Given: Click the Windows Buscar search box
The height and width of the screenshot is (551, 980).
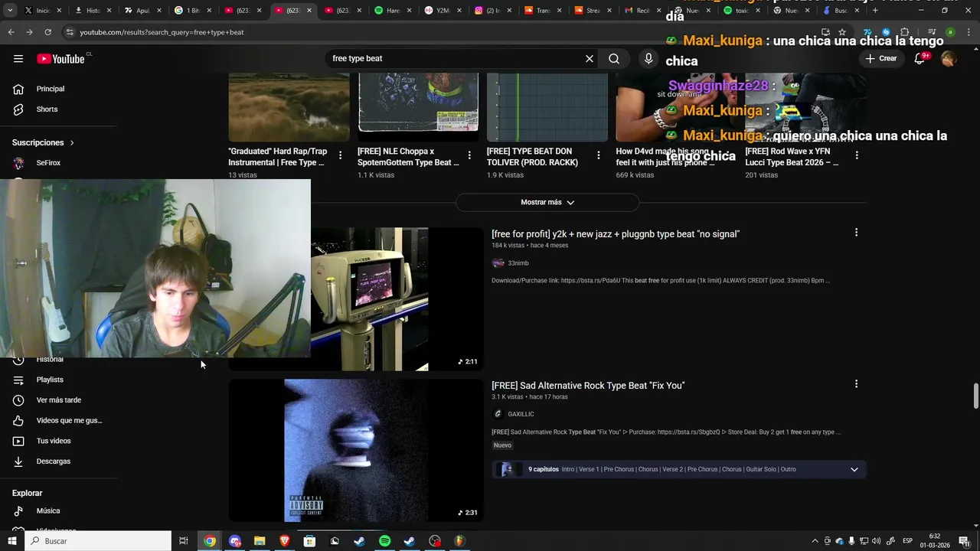Looking at the screenshot, I should click(x=98, y=541).
